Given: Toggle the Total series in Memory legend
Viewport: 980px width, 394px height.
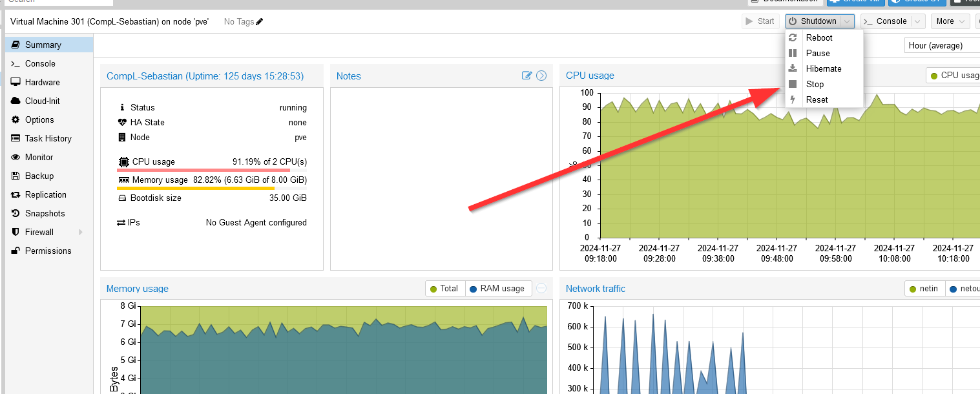Looking at the screenshot, I should tap(444, 289).
